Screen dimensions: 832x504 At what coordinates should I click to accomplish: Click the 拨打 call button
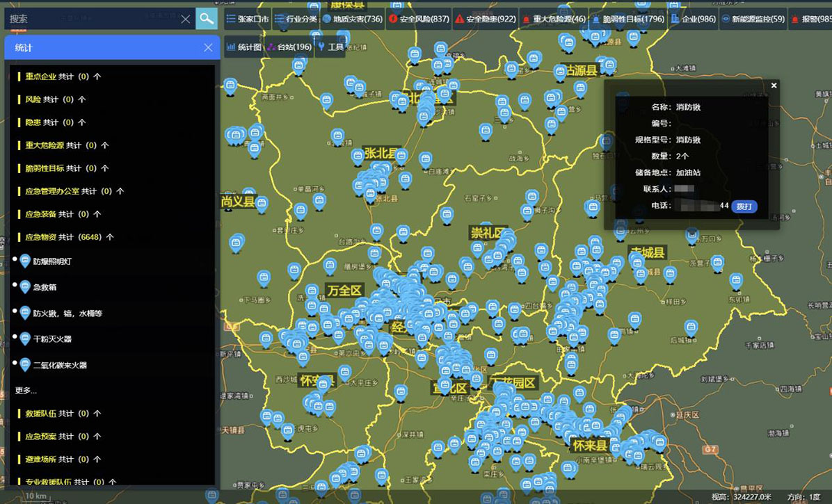(744, 206)
